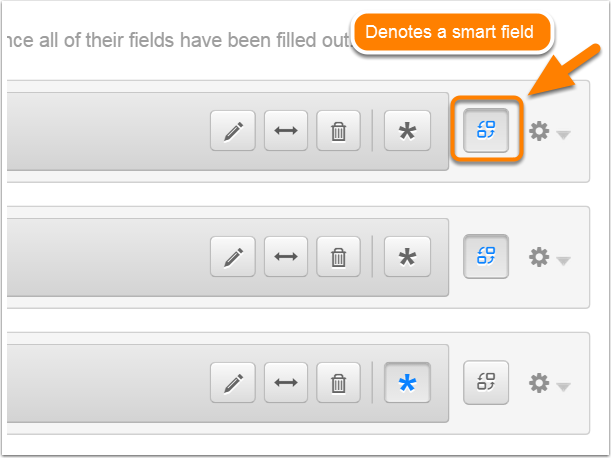This screenshot has height=458, width=611.
Task: Open gear settings dropdown in second row
Action: (549, 257)
